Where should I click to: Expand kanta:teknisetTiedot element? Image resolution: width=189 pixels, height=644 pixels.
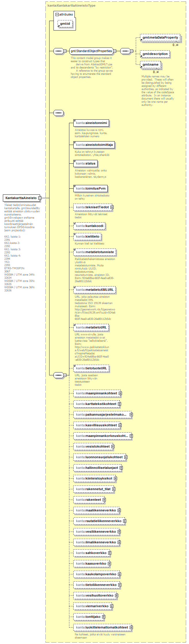pos(112,207)
